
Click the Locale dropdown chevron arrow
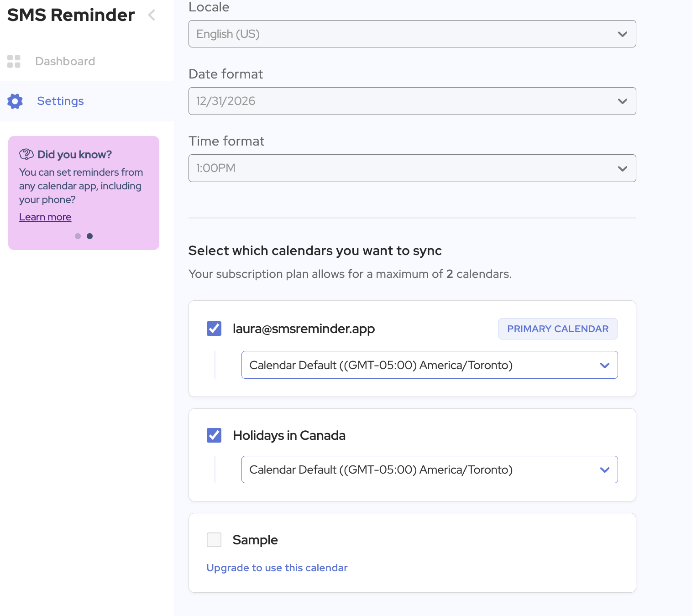tap(622, 34)
